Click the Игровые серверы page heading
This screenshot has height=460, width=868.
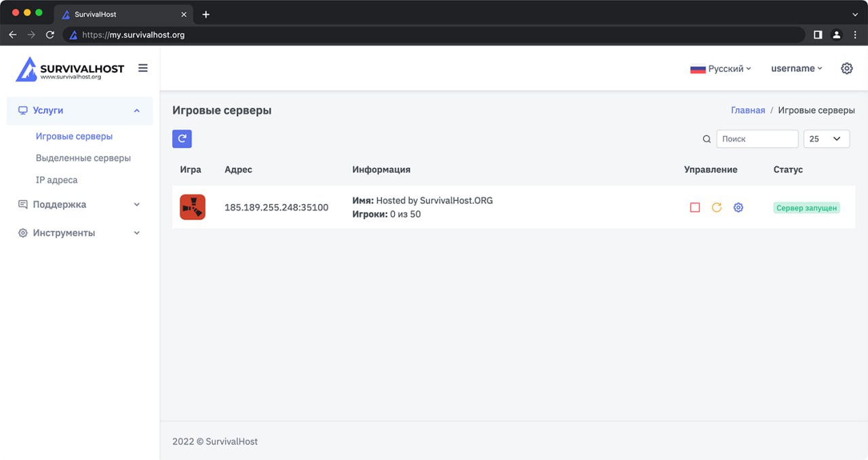222,110
